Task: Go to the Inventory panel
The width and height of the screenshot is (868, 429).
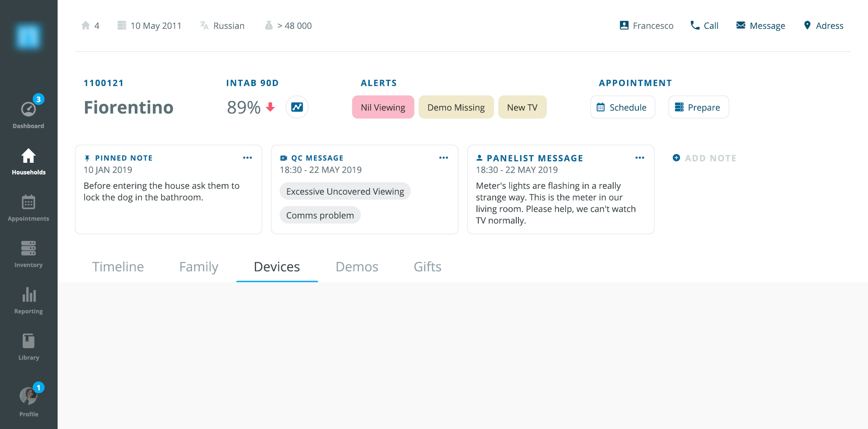Action: tap(28, 252)
